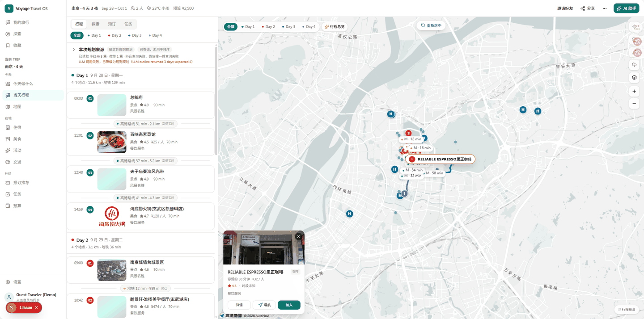The width and height of the screenshot is (644, 319).
Task: Switch to the 预订 tab
Action: (x=112, y=24)
